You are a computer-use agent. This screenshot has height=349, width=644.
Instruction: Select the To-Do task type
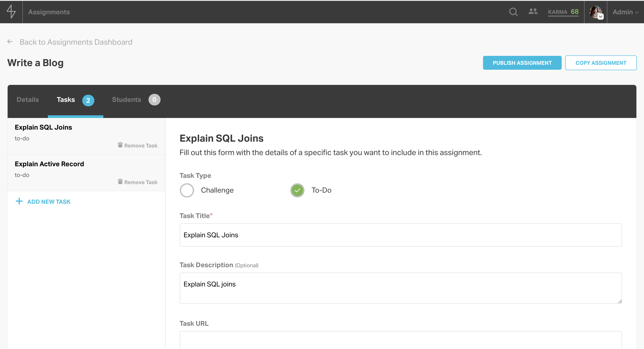(297, 190)
